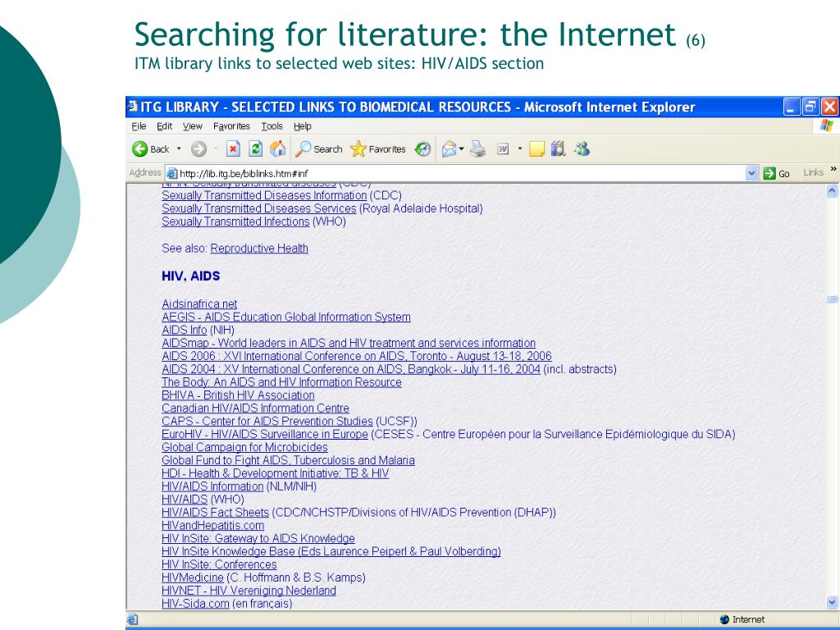Open AIDS 2004 Bangkok conference link
Screen dimensions: 840x630
click(x=351, y=369)
